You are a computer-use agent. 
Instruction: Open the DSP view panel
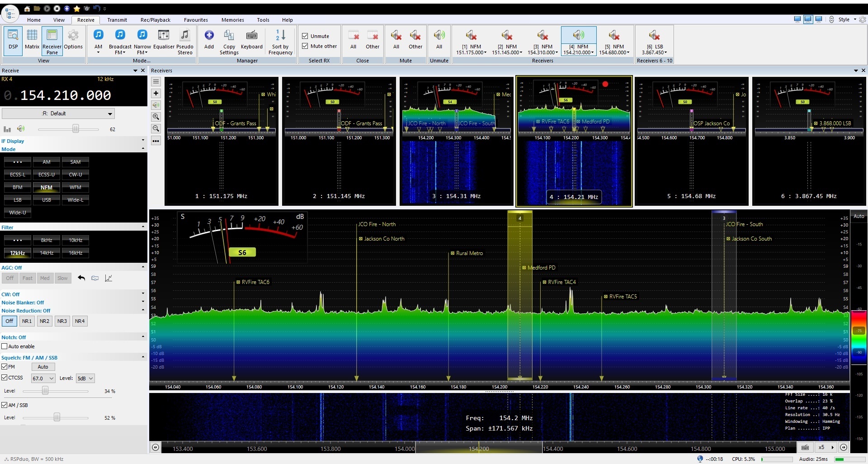tap(13, 40)
